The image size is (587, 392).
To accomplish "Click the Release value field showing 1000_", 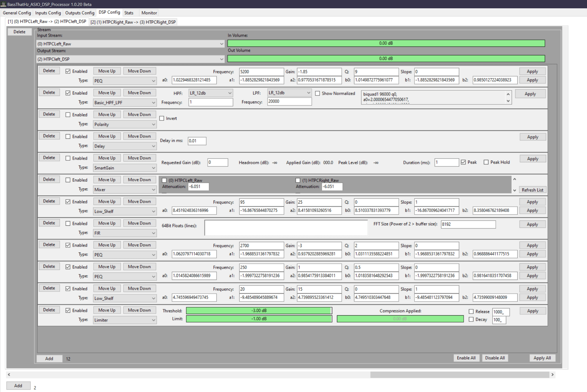I will click(x=501, y=312).
